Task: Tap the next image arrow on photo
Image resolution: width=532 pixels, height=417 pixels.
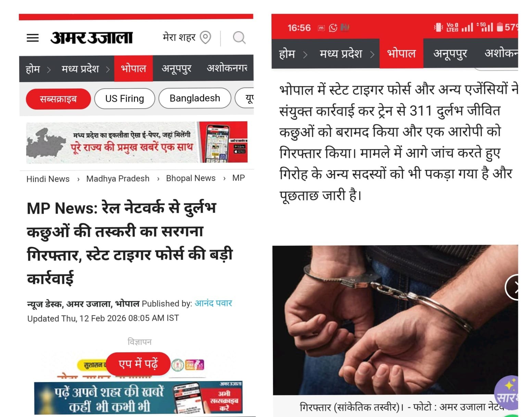Action: tap(512, 288)
